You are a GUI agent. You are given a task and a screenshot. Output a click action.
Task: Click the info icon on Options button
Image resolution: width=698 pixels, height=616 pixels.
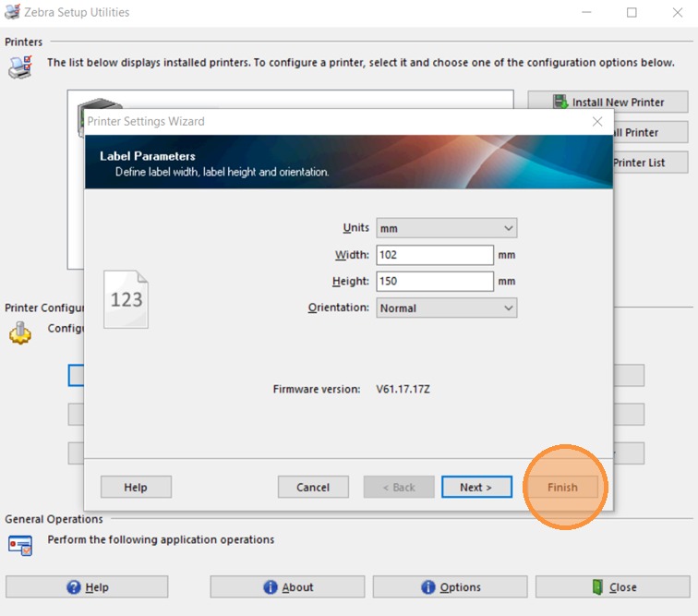[x=427, y=587]
